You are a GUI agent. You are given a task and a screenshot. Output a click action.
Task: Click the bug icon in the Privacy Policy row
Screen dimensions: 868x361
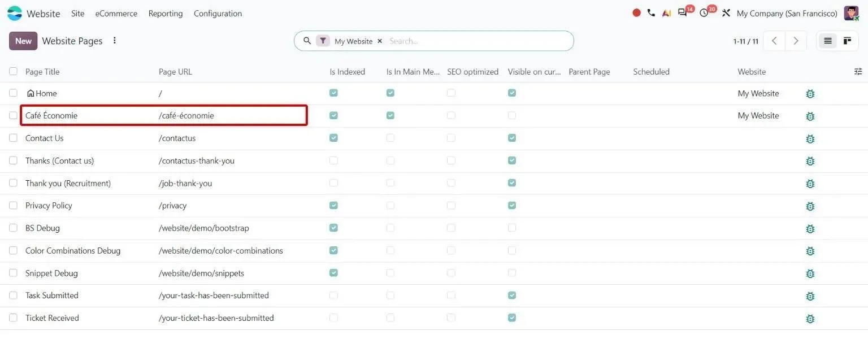tap(810, 206)
